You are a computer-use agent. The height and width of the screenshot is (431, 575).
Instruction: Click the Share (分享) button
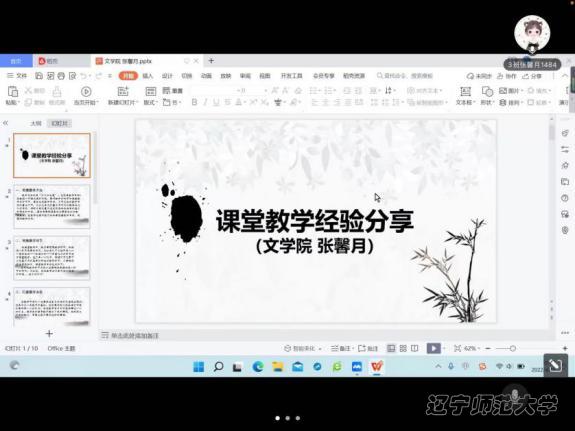(532, 76)
